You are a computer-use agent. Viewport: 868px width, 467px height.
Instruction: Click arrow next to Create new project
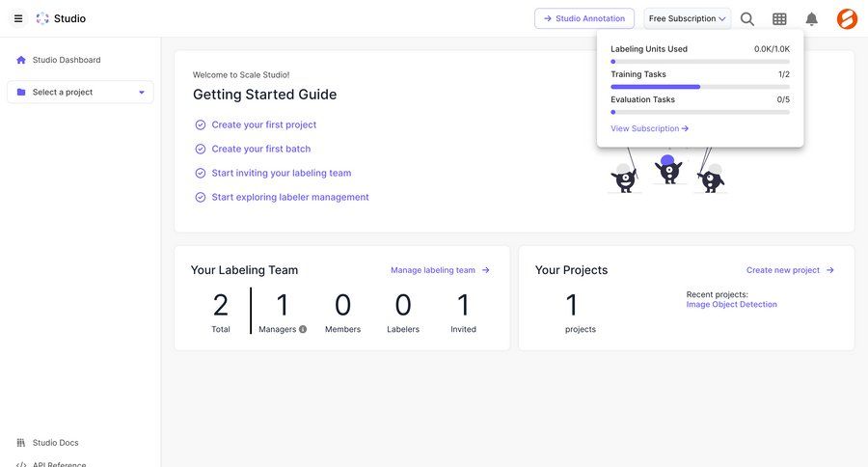coord(829,270)
